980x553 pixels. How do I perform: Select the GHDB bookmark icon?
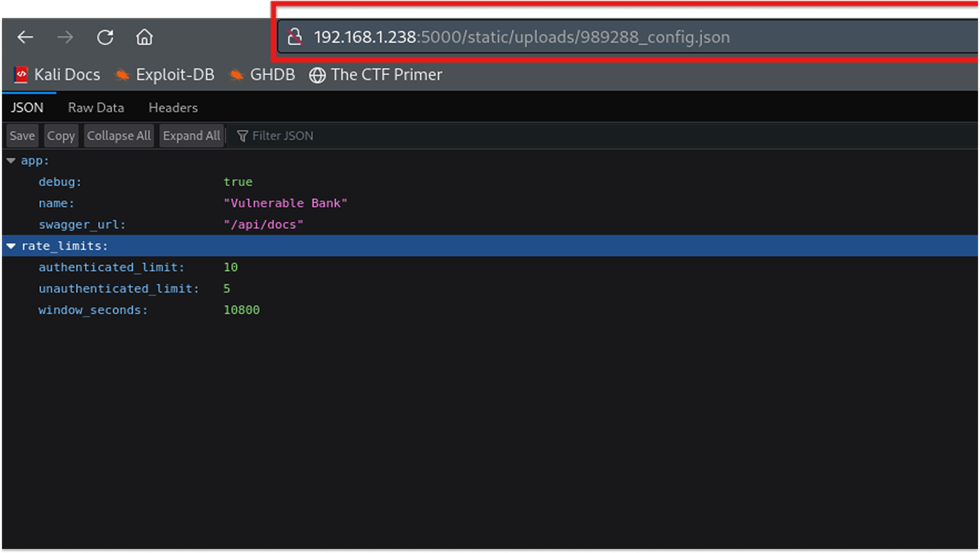(x=236, y=75)
